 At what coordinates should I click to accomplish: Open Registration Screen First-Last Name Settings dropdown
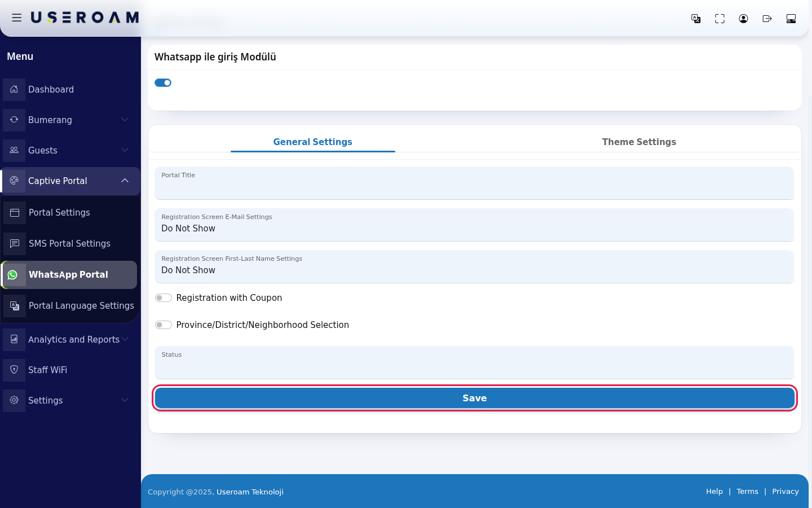474,266
